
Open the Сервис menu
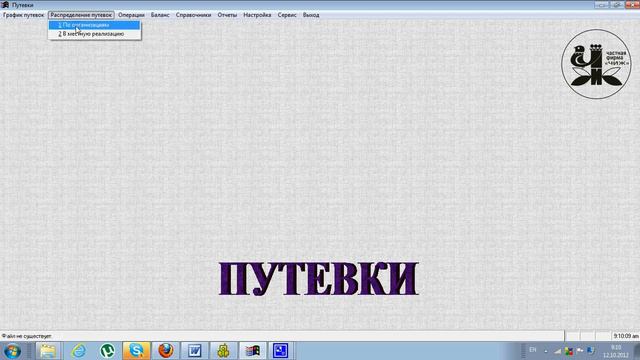[287, 15]
